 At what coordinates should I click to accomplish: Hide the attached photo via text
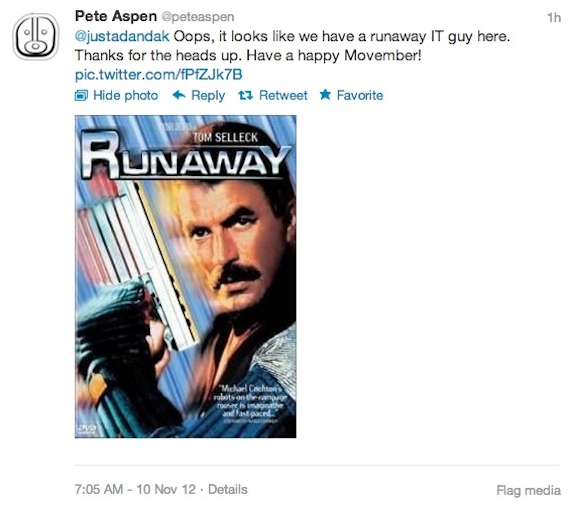tap(125, 96)
